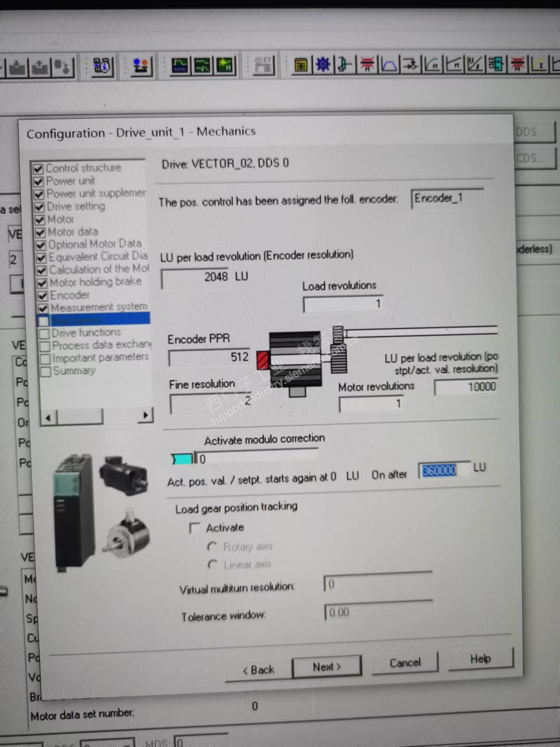
Task: Click the Next button
Action: point(327,667)
